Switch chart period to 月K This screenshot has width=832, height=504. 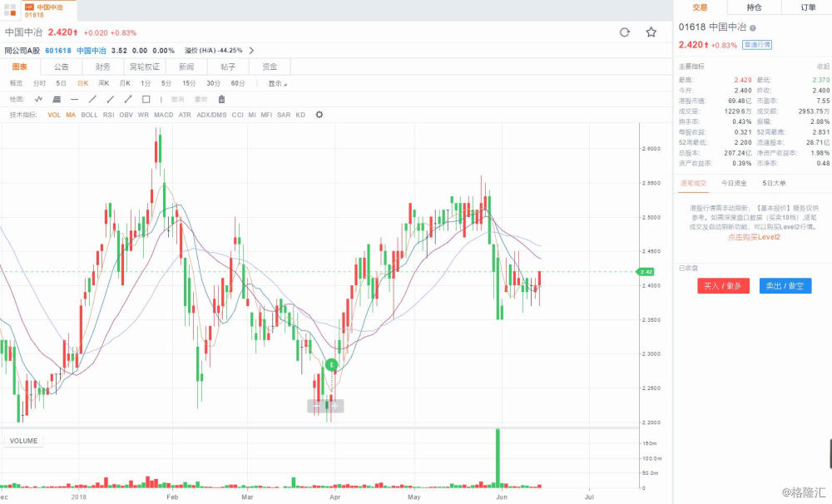(125, 83)
